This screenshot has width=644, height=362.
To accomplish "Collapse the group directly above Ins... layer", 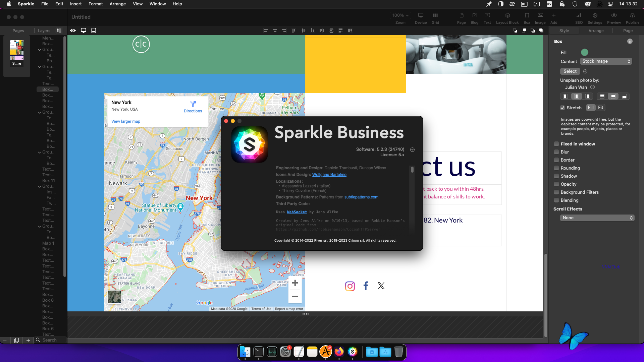I will pos(40,186).
